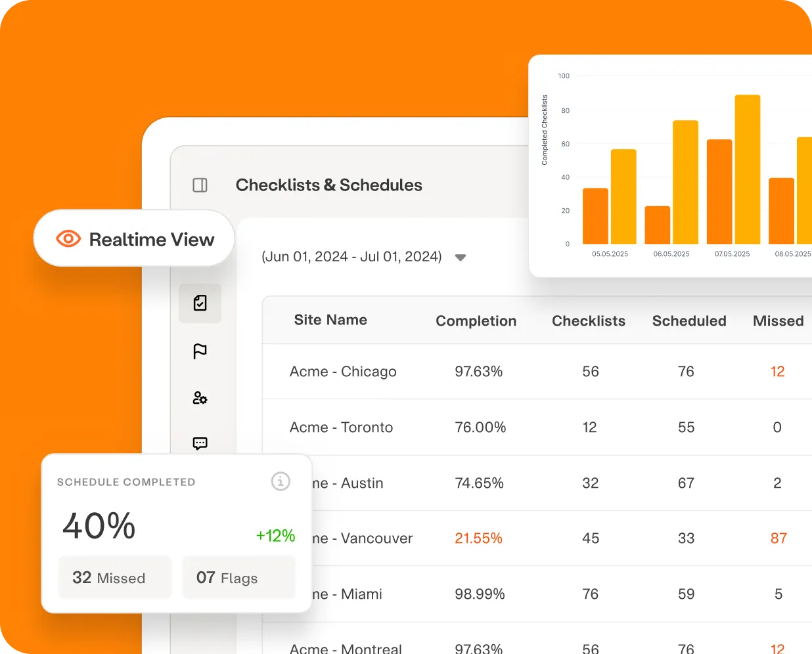The height and width of the screenshot is (654, 812).
Task: Click the 32 Missed button
Action: pos(115,577)
